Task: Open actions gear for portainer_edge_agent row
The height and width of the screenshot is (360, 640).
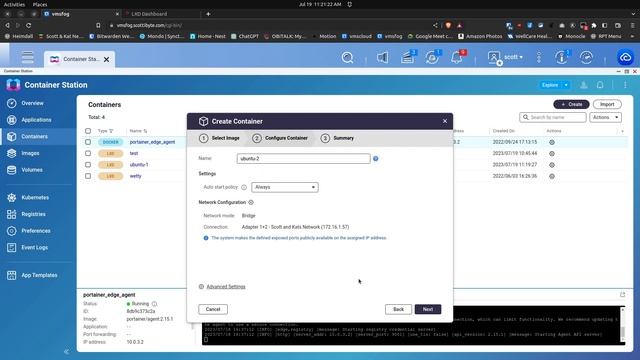Action: pos(552,142)
